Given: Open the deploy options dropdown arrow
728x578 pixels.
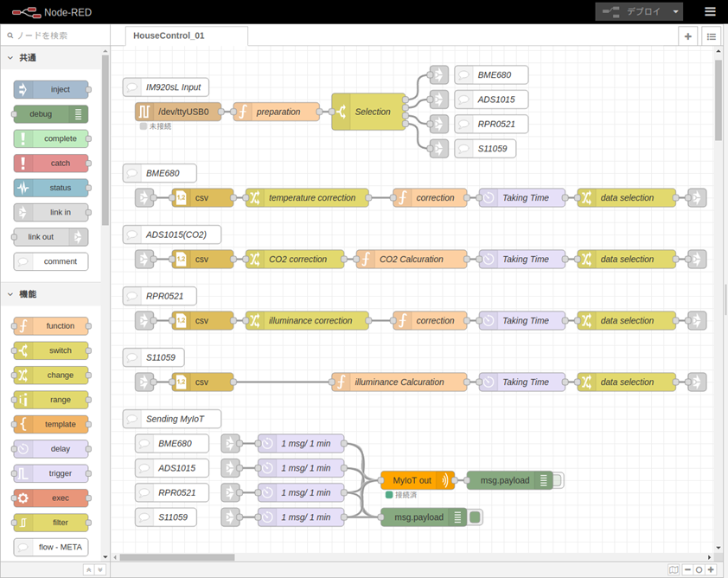Looking at the screenshot, I should 676,12.
